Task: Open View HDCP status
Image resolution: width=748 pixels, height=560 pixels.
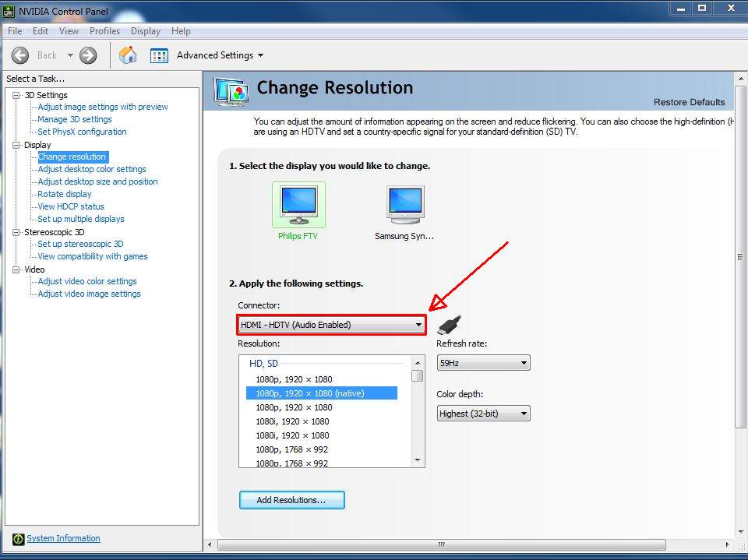Action: pos(71,206)
